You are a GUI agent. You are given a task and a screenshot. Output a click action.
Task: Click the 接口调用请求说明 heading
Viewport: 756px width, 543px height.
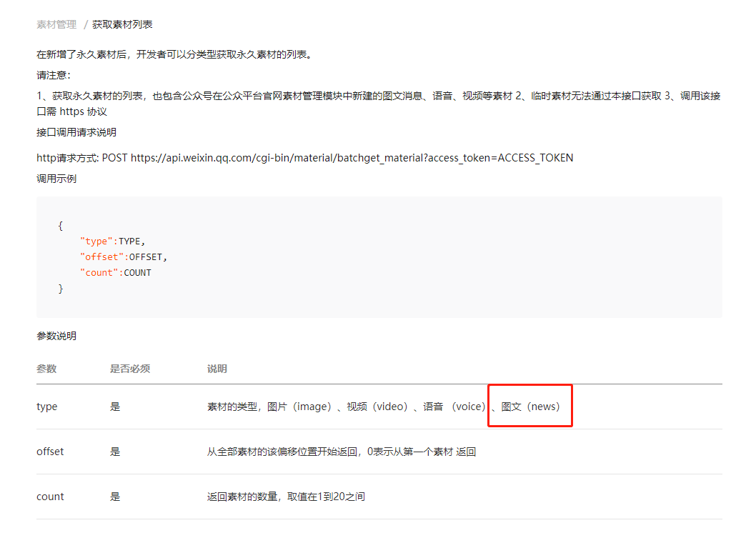click(x=76, y=131)
